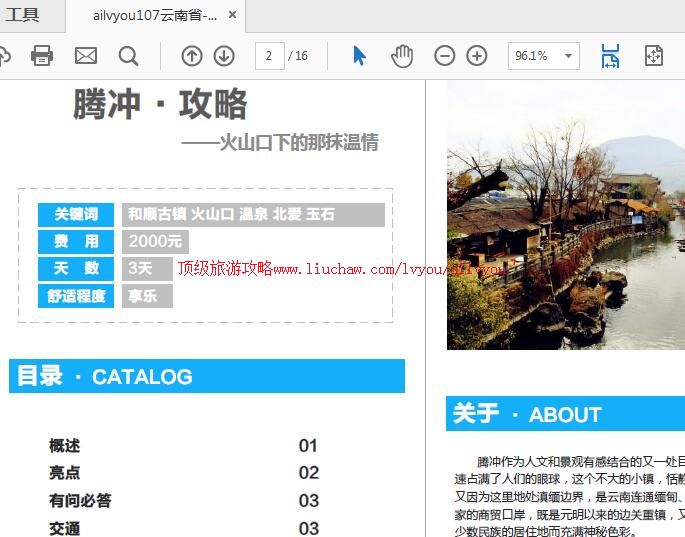Open the search magnifier tool
The width and height of the screenshot is (685, 537).
click(x=129, y=56)
